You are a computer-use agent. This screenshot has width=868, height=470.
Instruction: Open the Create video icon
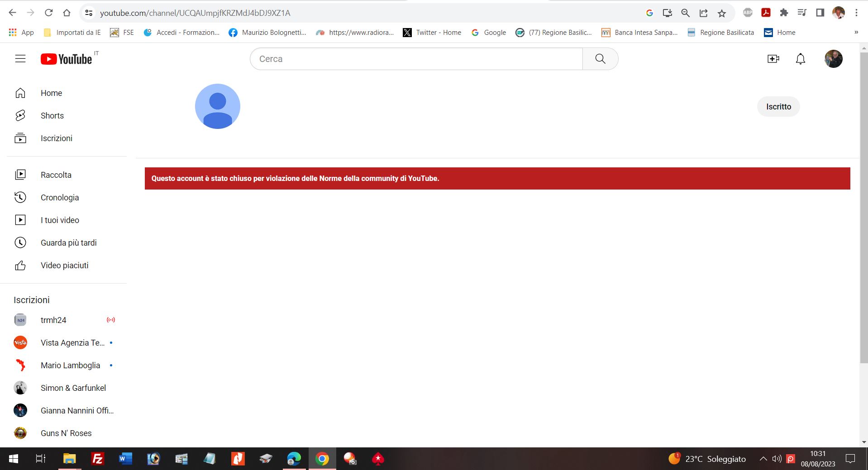773,59
